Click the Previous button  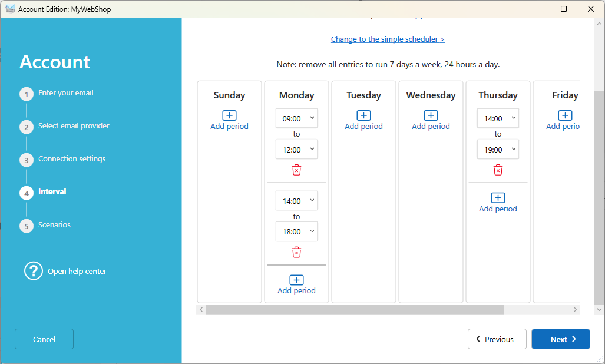(497, 339)
